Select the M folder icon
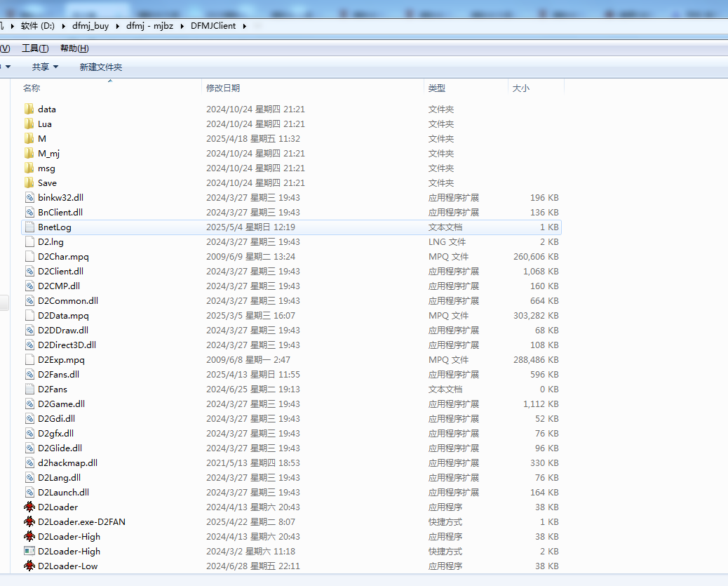 29,138
